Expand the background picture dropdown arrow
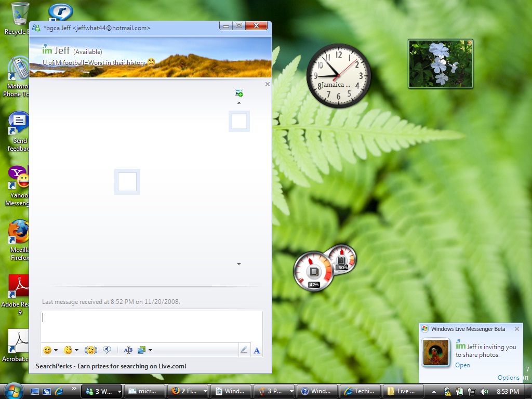This screenshot has height=399, width=532. (150, 350)
